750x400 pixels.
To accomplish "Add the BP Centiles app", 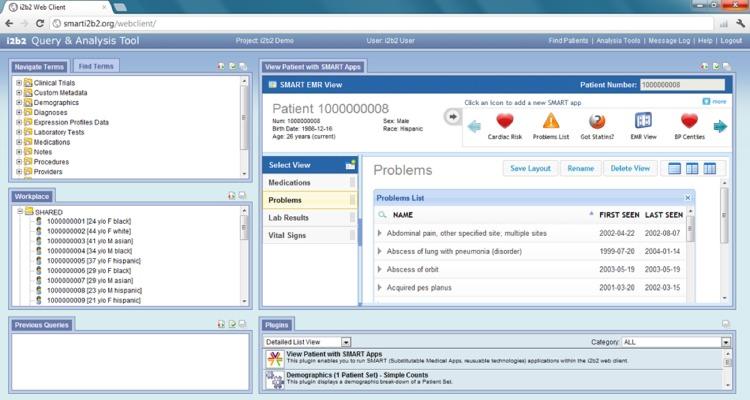I will pos(687,121).
